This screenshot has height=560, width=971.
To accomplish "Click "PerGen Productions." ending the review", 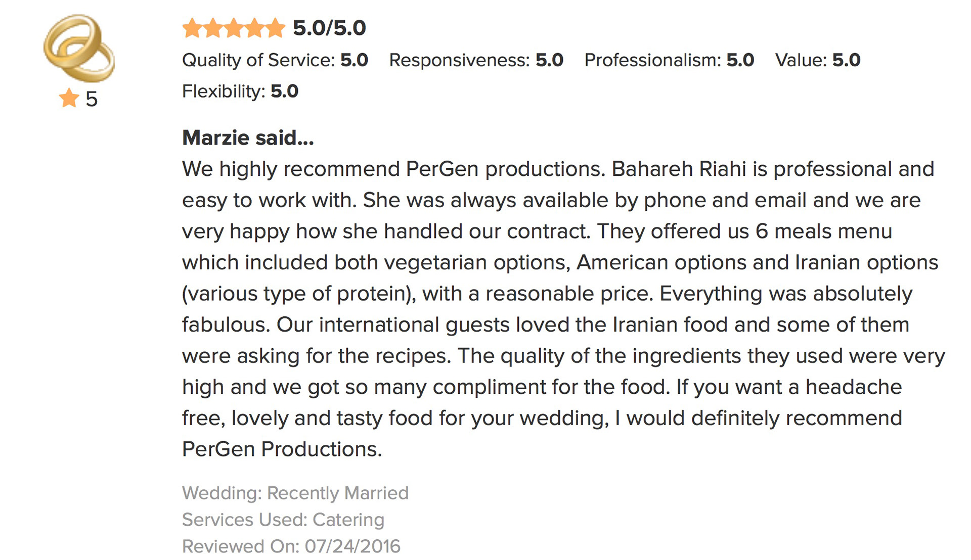I will point(282,449).
